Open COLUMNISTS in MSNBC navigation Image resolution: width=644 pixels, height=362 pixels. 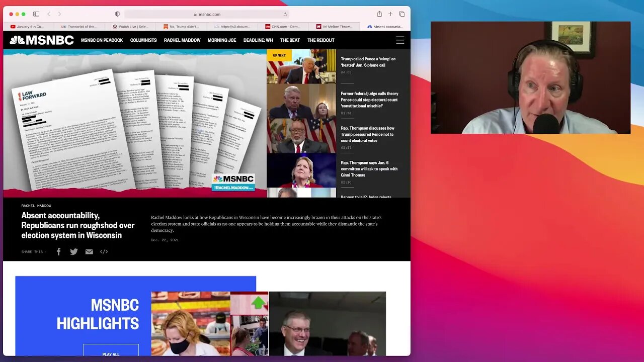pos(143,40)
